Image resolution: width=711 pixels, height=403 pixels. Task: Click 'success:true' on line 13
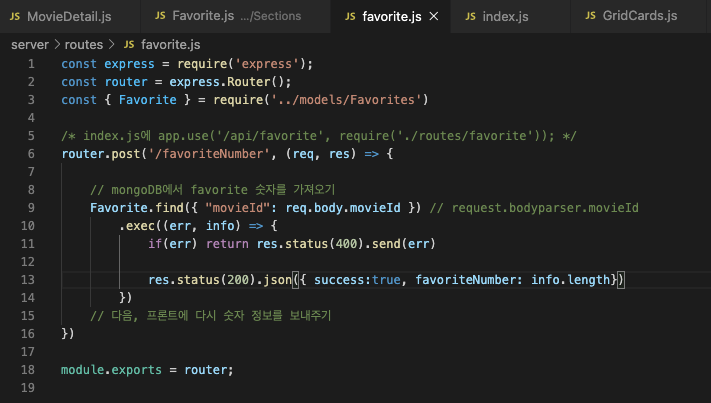(x=357, y=280)
